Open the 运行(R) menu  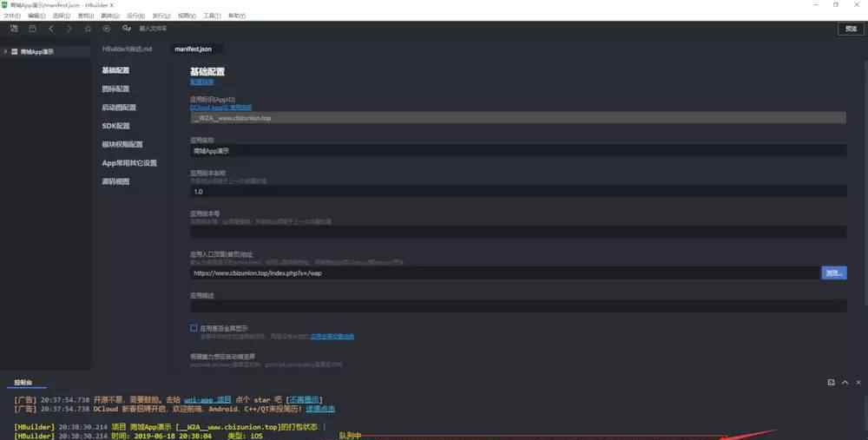(x=135, y=16)
